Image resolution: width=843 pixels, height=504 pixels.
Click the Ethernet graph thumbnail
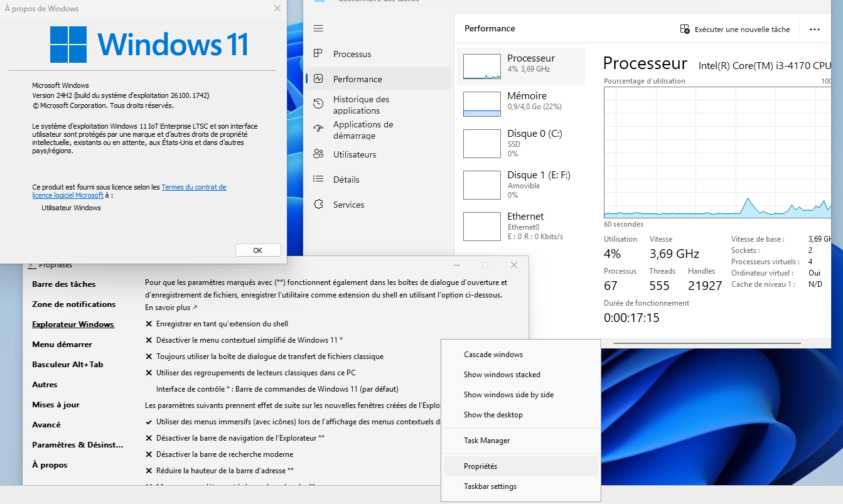[481, 226]
